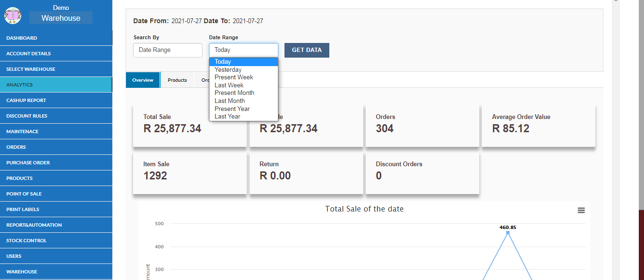Select 'Last Year' in the dropdown list
Screen dimensions: 644x280
[x=227, y=116]
